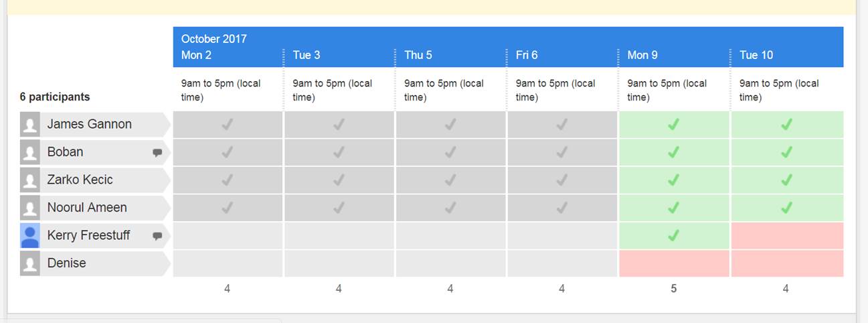The height and width of the screenshot is (323, 868).
Task: Click Boban's grey Thu 5 checkmark cell
Action: click(x=450, y=153)
